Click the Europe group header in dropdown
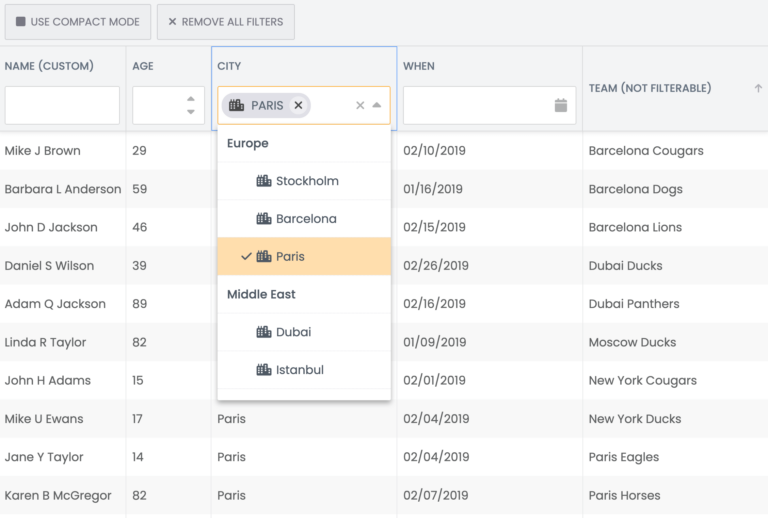Screen dimensions: 768x518 click(304, 143)
